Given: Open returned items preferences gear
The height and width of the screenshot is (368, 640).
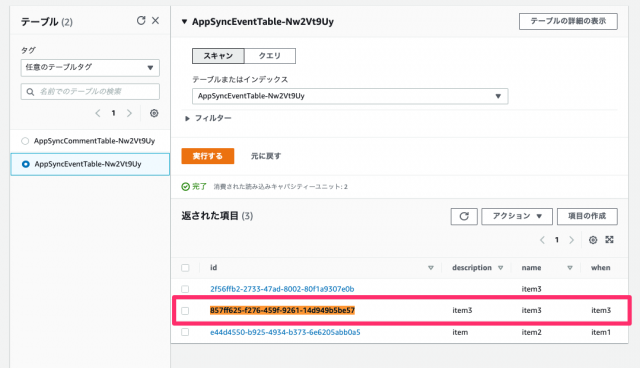Looking at the screenshot, I should point(593,240).
